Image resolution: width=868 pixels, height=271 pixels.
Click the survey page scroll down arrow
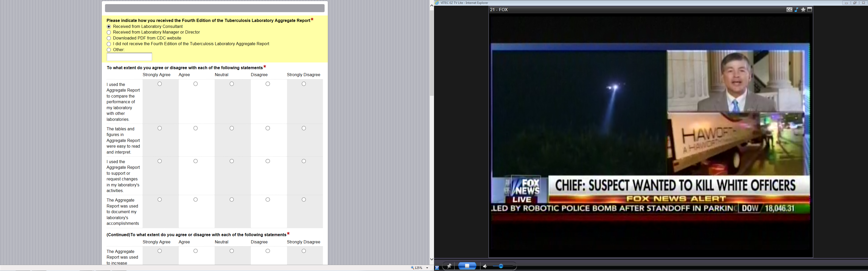coord(432,260)
